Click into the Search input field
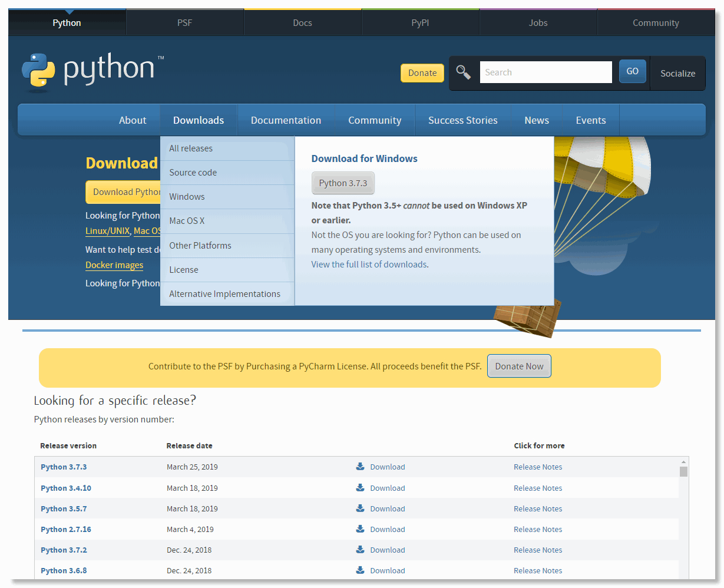The height and width of the screenshot is (588, 724). [x=546, y=72]
